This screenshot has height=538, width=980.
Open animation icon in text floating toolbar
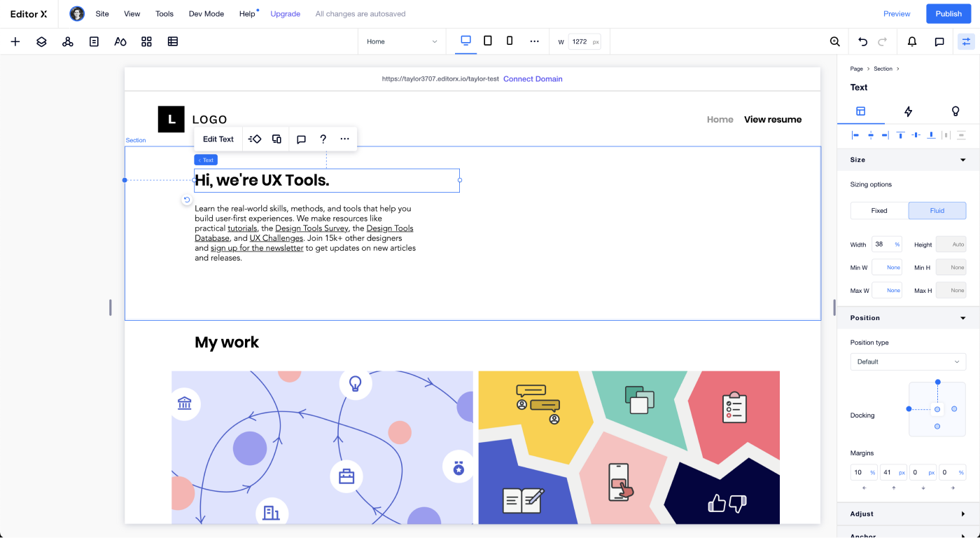tap(255, 139)
